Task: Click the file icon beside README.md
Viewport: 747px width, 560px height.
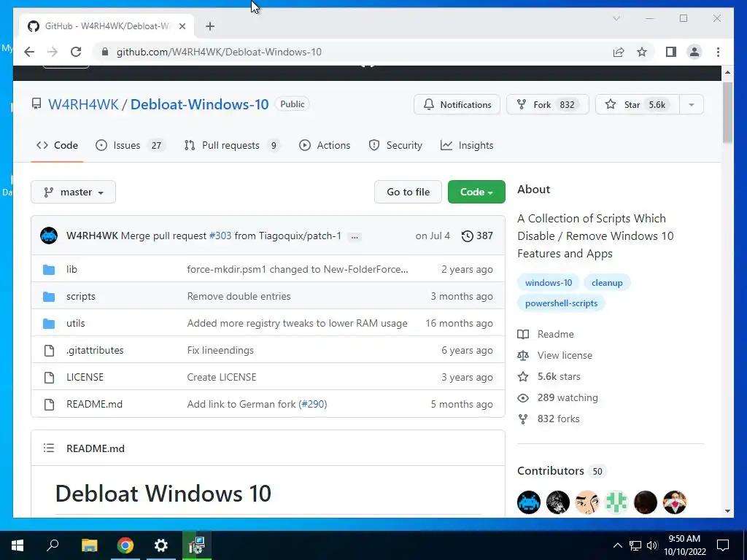Action: (49, 404)
